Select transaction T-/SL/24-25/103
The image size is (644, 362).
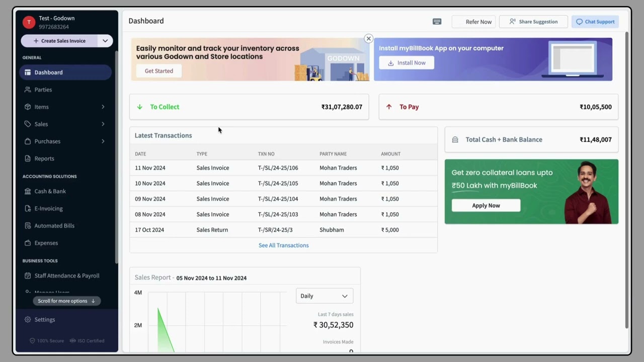tap(284, 214)
